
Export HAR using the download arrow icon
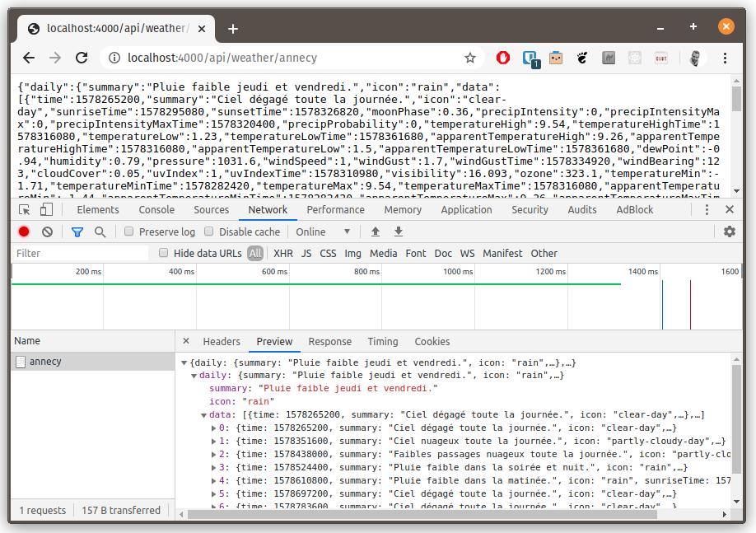click(x=399, y=231)
